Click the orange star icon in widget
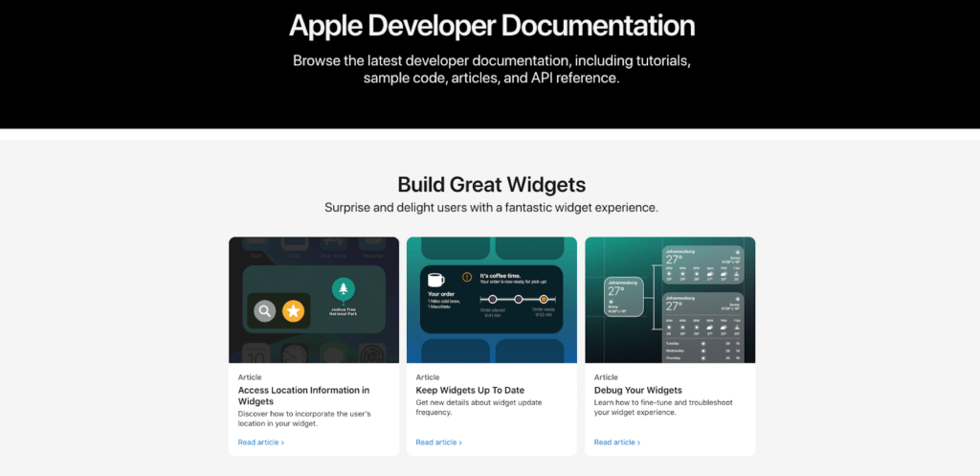Image resolution: width=980 pixels, height=476 pixels. (293, 310)
